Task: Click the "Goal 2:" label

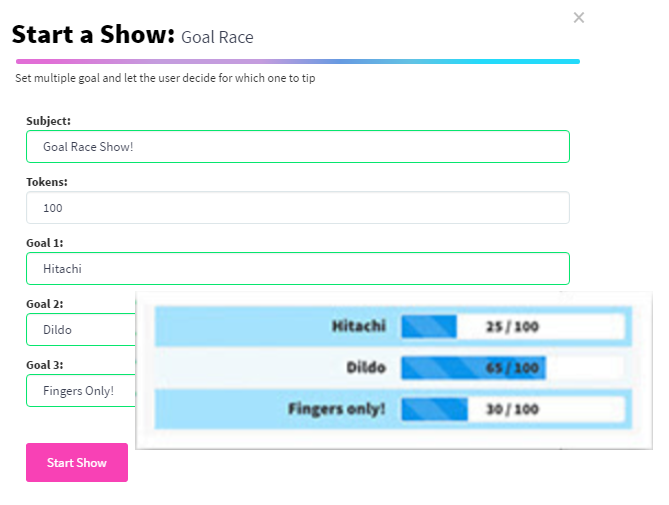Action: pyautogui.click(x=45, y=304)
